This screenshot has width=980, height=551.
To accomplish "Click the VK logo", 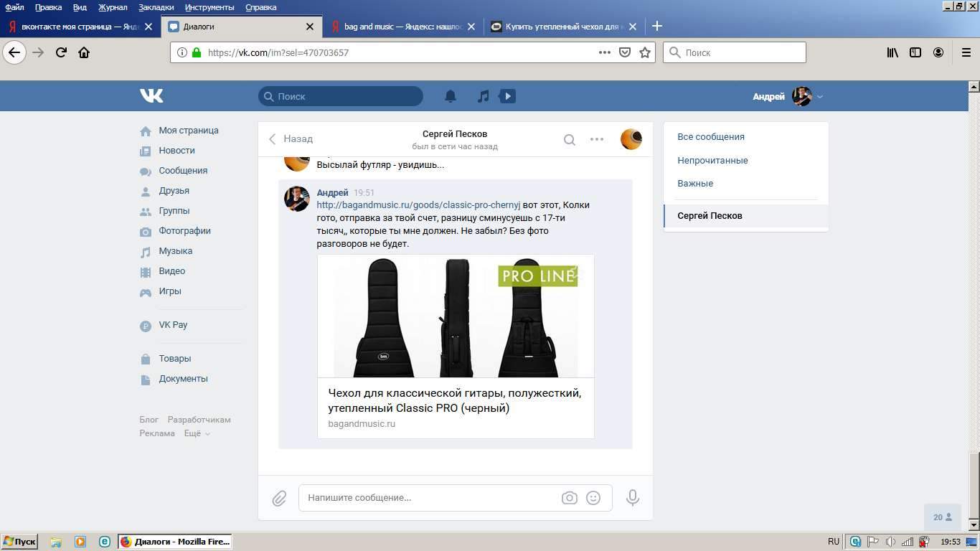I will 151,95.
